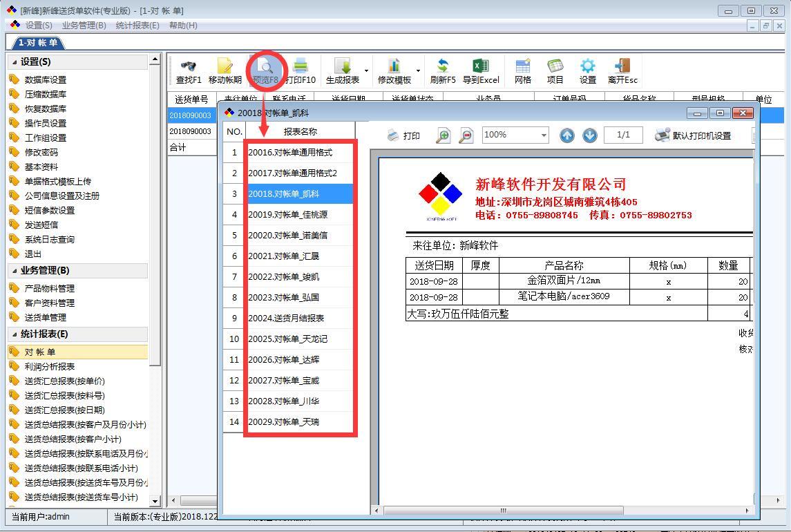Open 客户资料管理 sidebar item
This screenshot has height=532, width=791.
pyautogui.click(x=50, y=303)
